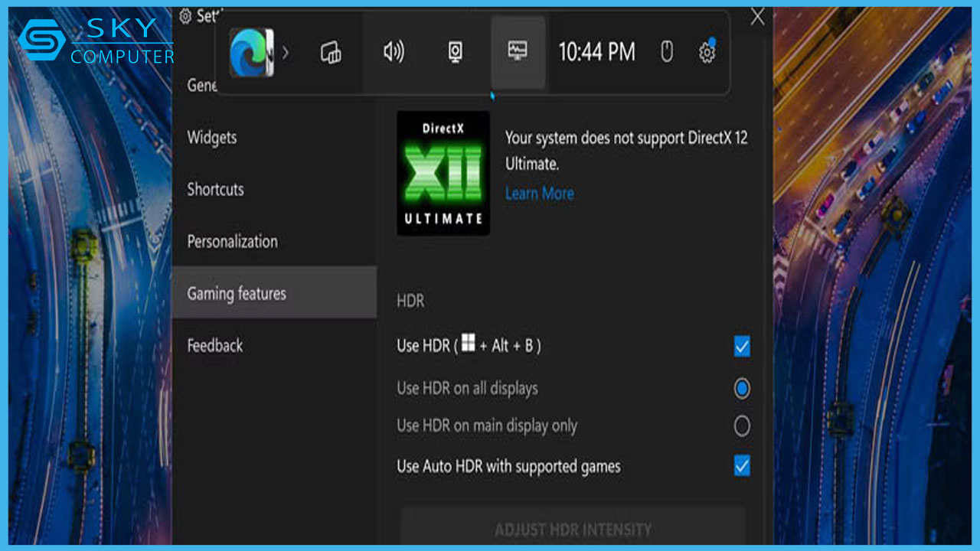Uncheck the Use HDR checkbox
980x551 pixels.
(x=741, y=346)
